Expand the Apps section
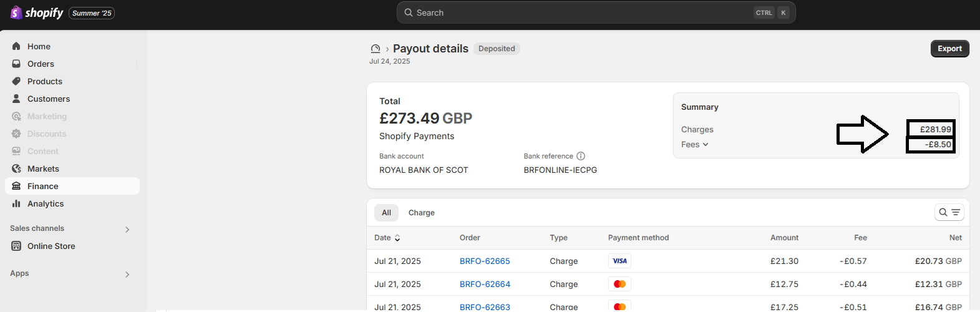Viewport: 980px width, 312px height. click(127, 274)
